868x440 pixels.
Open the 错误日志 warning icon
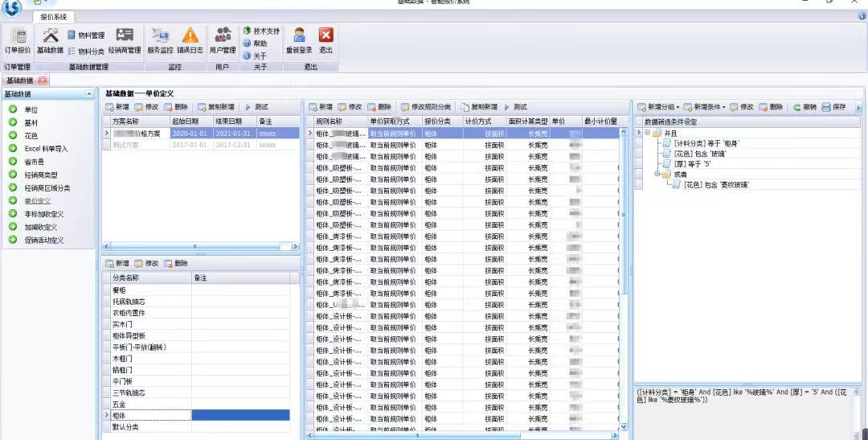point(190,40)
